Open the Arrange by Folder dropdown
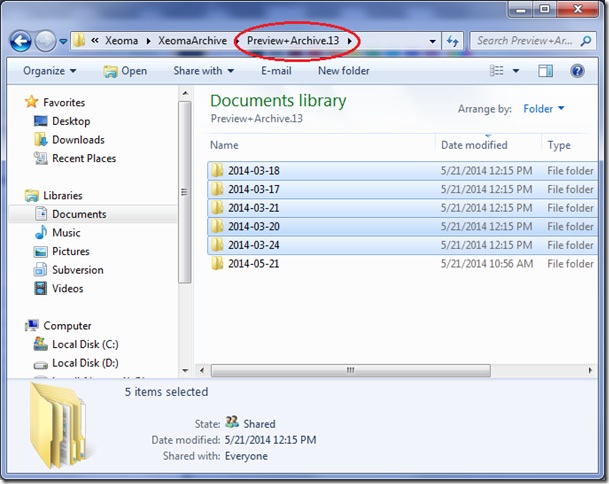The image size is (609, 484). coord(544,108)
